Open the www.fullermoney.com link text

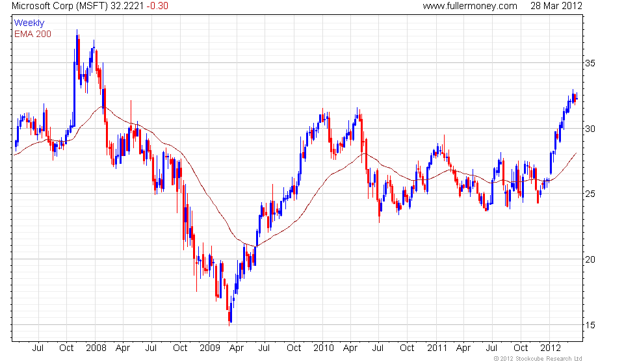point(469,6)
